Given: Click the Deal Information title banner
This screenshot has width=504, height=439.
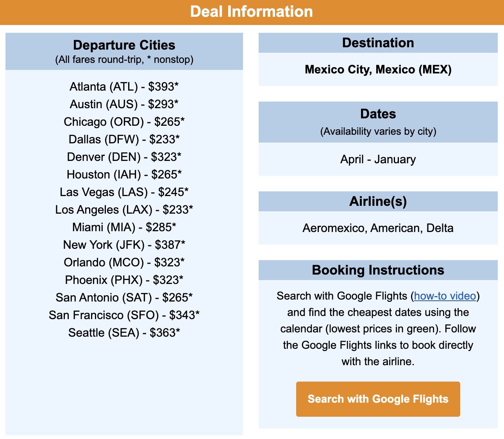Looking at the screenshot, I should pos(252,11).
